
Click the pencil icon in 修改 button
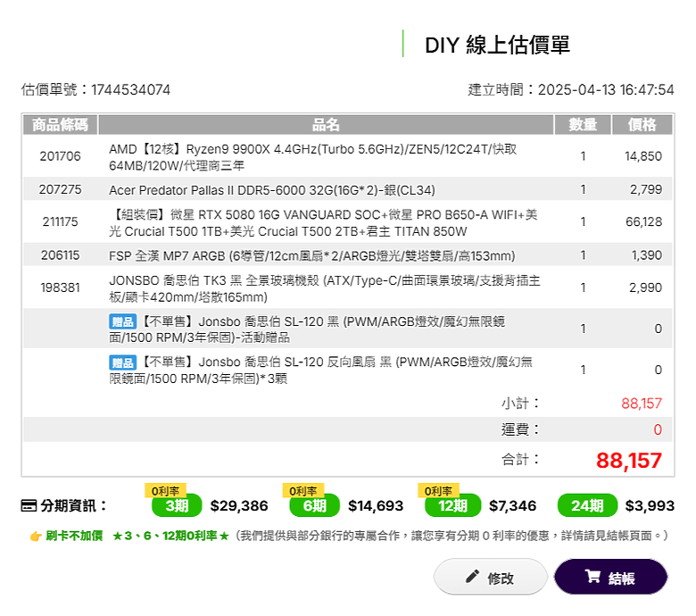coord(472,577)
